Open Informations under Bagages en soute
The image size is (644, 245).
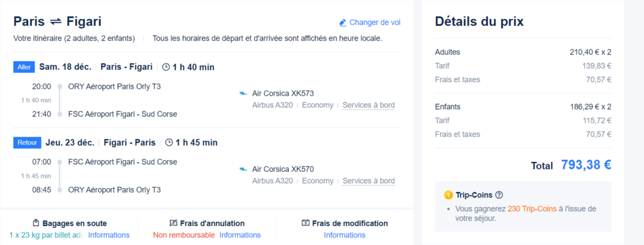[109, 235]
